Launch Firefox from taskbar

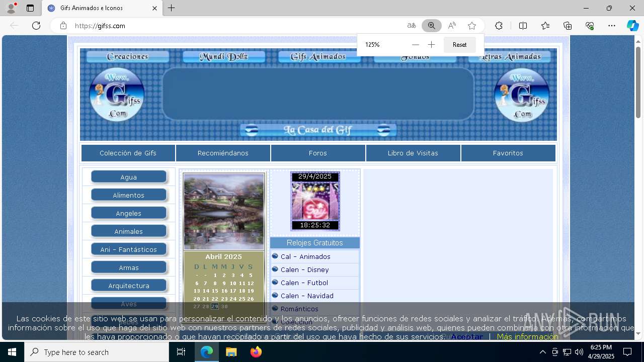[x=256, y=352]
